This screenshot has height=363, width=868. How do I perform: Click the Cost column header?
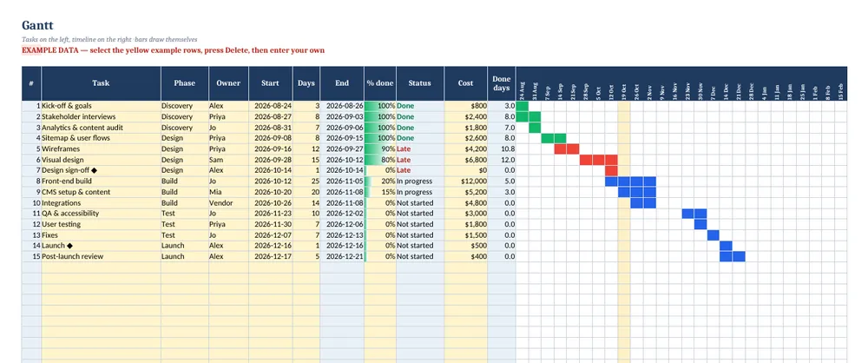465,83
